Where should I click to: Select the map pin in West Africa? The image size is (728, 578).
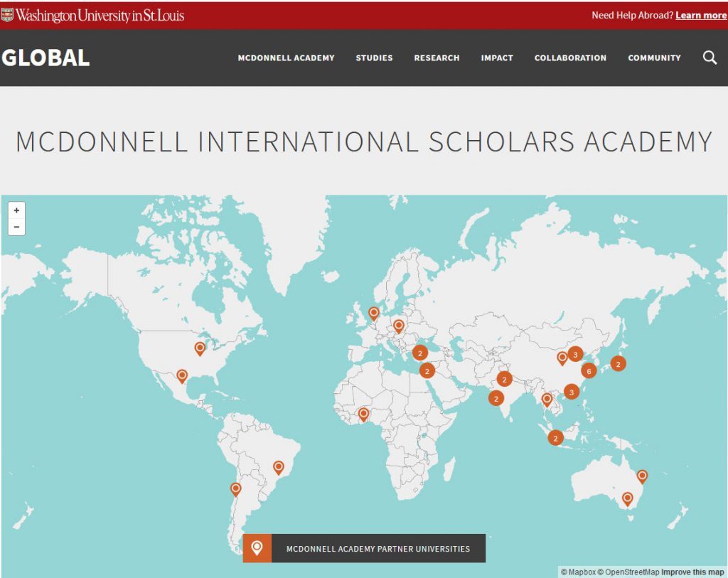coord(363,414)
